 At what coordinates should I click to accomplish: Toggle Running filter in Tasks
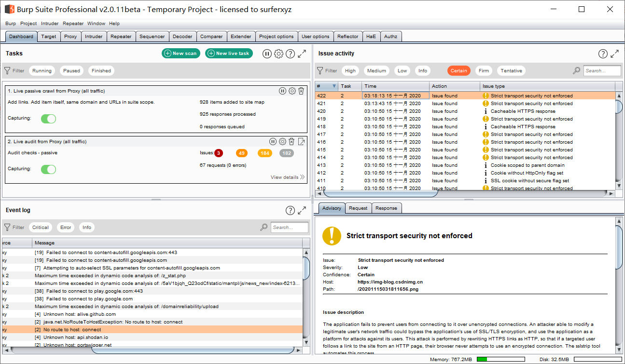[42, 71]
